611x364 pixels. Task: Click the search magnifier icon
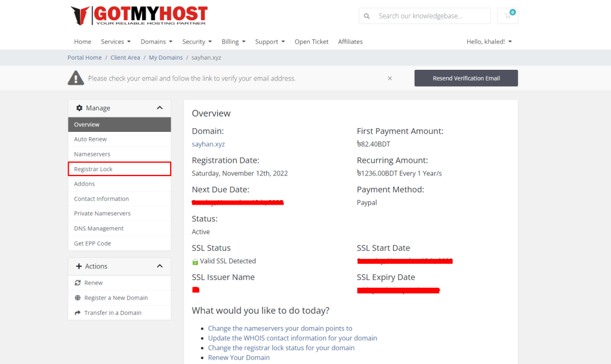[367, 16]
